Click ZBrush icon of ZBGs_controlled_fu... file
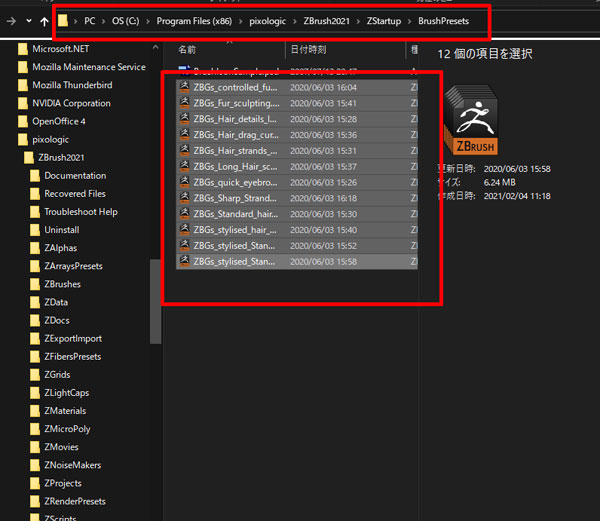The image size is (600, 521). [185, 87]
